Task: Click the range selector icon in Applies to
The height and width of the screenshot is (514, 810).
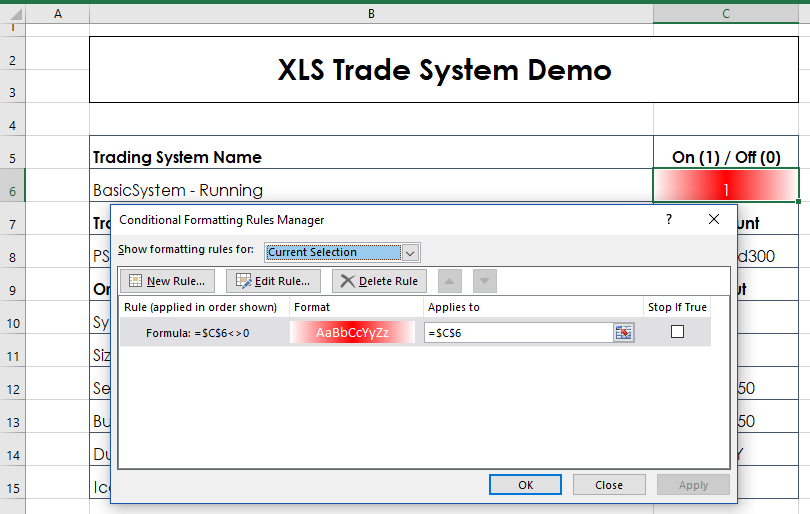Action: click(624, 333)
